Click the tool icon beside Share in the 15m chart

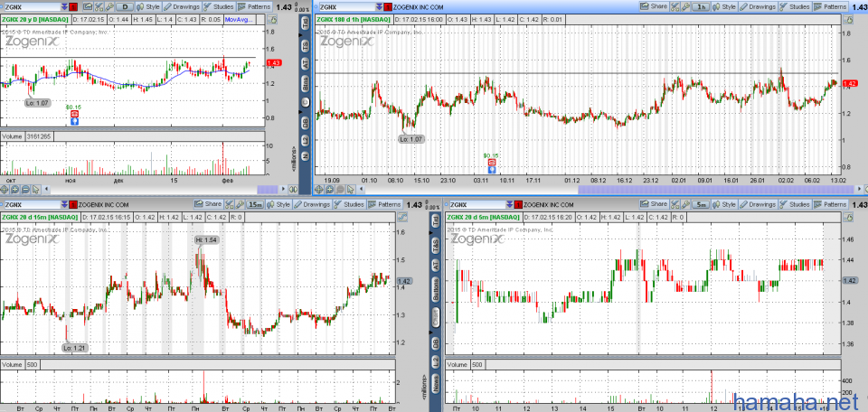click(229, 204)
